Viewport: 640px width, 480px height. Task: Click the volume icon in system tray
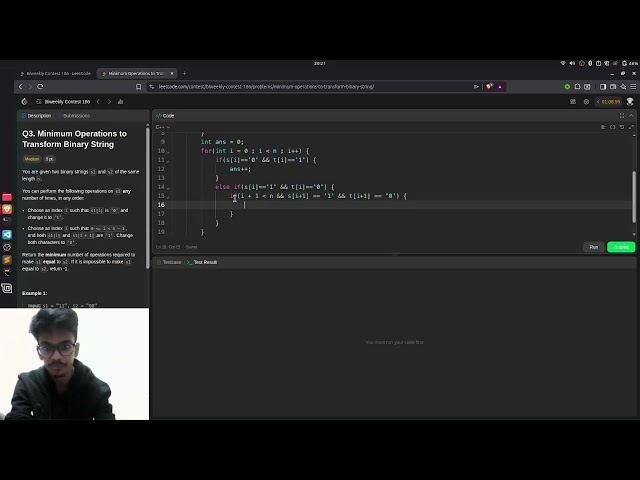click(572, 63)
